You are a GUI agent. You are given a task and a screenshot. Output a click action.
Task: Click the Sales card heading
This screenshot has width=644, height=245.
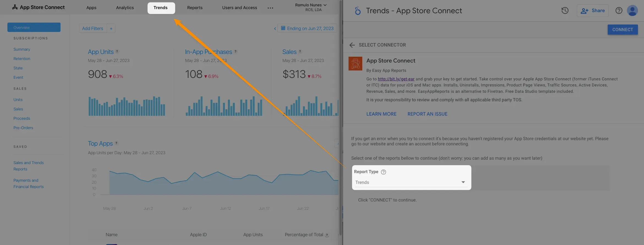coord(289,52)
